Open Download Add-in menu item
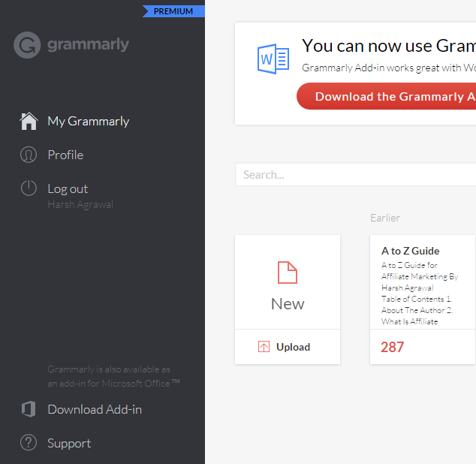476x464 pixels. 95,409
